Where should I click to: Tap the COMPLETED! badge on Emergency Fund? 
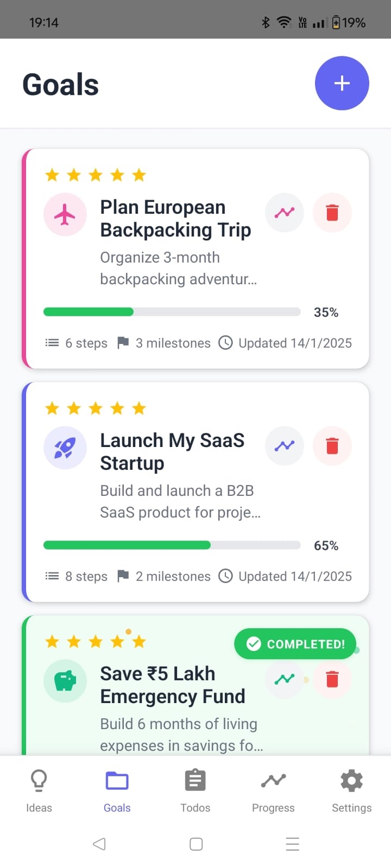point(295,644)
